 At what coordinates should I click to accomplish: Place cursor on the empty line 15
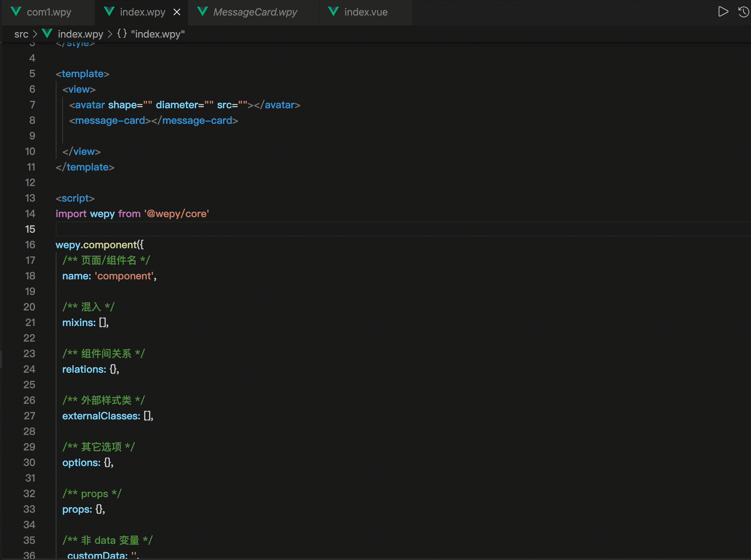(203, 229)
